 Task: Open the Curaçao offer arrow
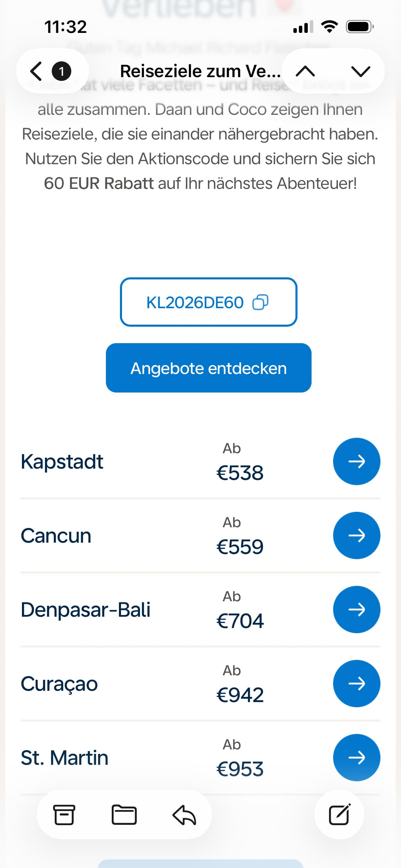[x=356, y=684]
